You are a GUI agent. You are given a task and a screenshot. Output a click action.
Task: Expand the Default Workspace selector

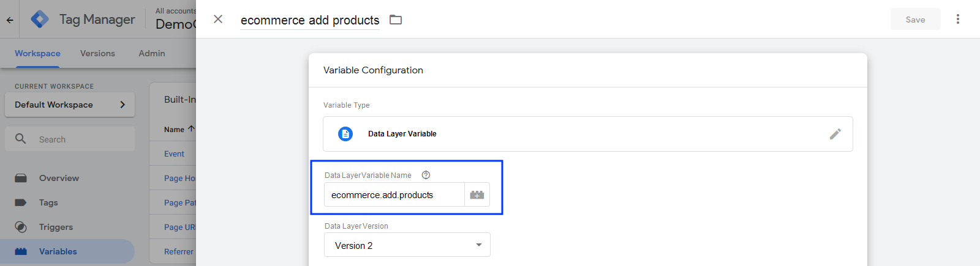[x=70, y=105]
